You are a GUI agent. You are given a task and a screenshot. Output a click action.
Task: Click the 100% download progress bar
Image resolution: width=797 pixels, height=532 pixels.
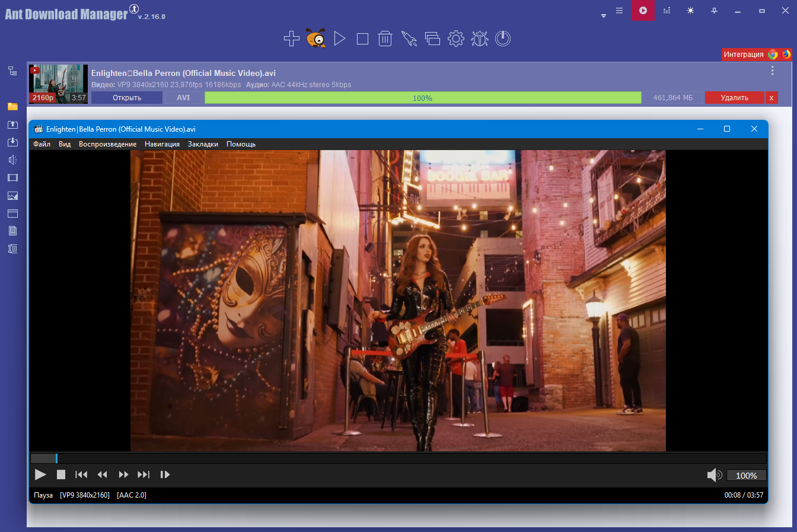point(423,98)
